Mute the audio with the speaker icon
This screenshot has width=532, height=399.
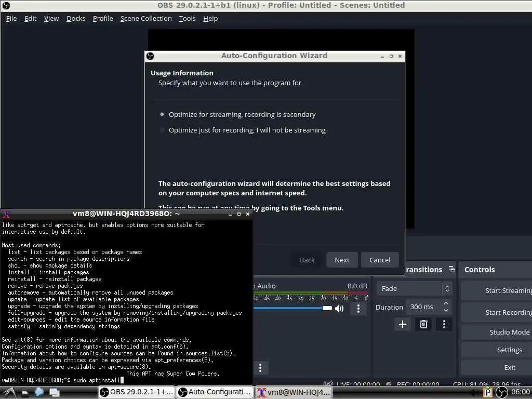click(x=339, y=309)
